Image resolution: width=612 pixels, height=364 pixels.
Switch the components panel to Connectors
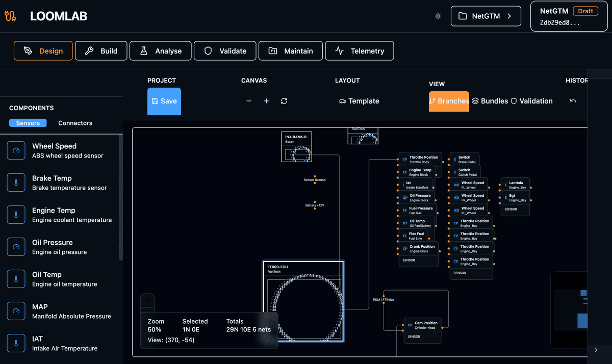[x=75, y=123]
